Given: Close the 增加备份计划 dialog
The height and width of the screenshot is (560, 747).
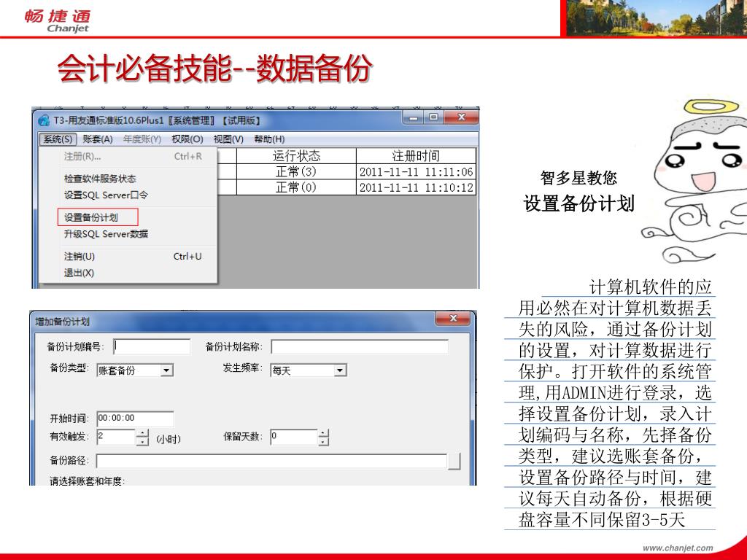Looking at the screenshot, I should point(454,319).
